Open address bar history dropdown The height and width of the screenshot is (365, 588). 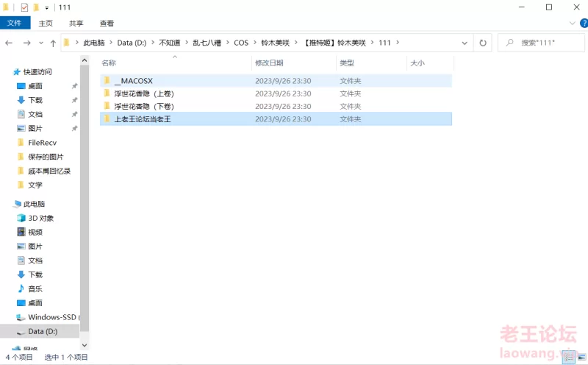[x=464, y=43]
